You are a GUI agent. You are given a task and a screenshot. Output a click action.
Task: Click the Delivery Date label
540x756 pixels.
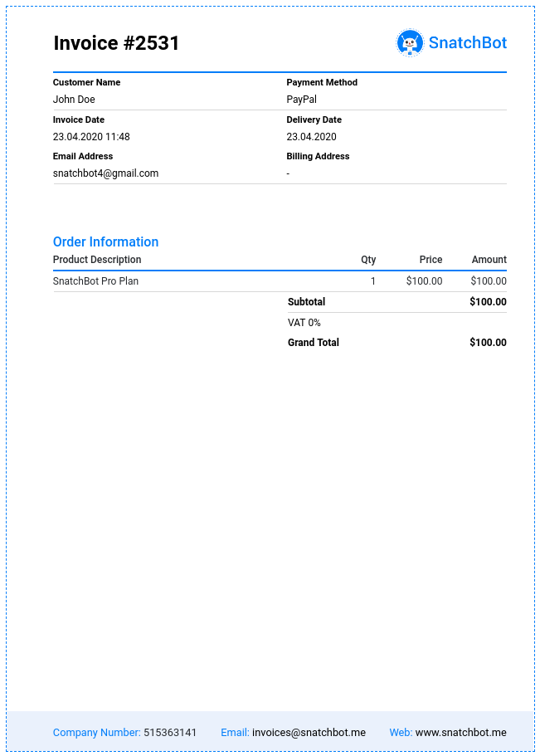tap(314, 119)
